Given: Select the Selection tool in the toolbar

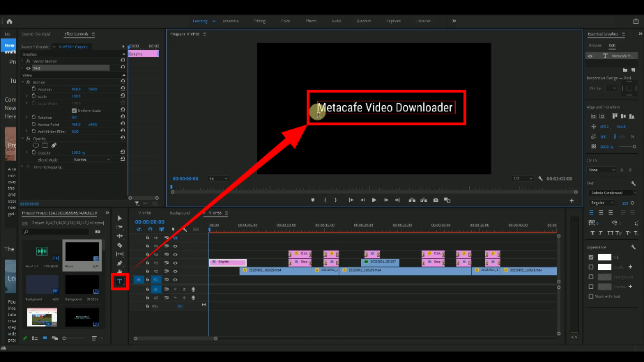Looking at the screenshot, I should pyautogui.click(x=119, y=218).
